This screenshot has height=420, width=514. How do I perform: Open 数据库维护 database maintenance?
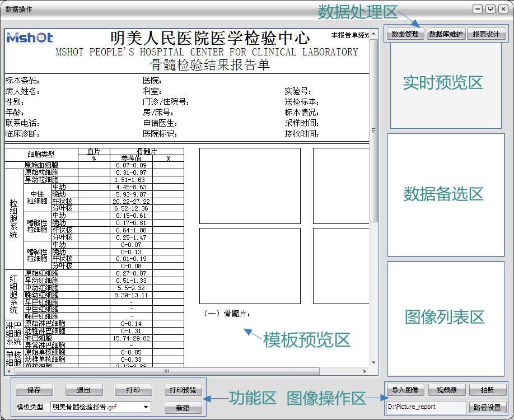click(x=446, y=34)
